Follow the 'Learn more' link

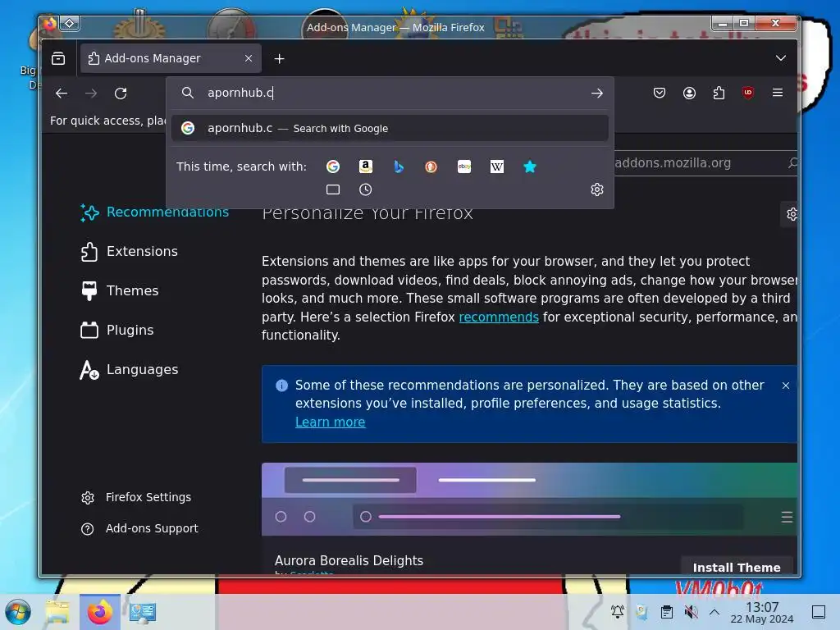tap(330, 422)
